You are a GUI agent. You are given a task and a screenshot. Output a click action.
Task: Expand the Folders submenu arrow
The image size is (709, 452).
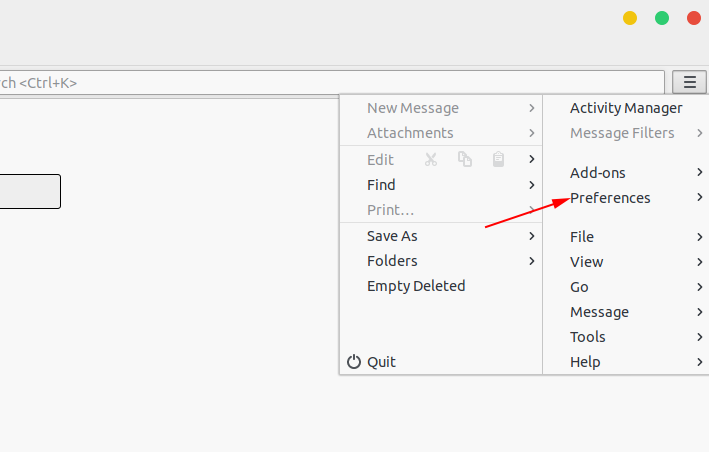[x=532, y=261]
